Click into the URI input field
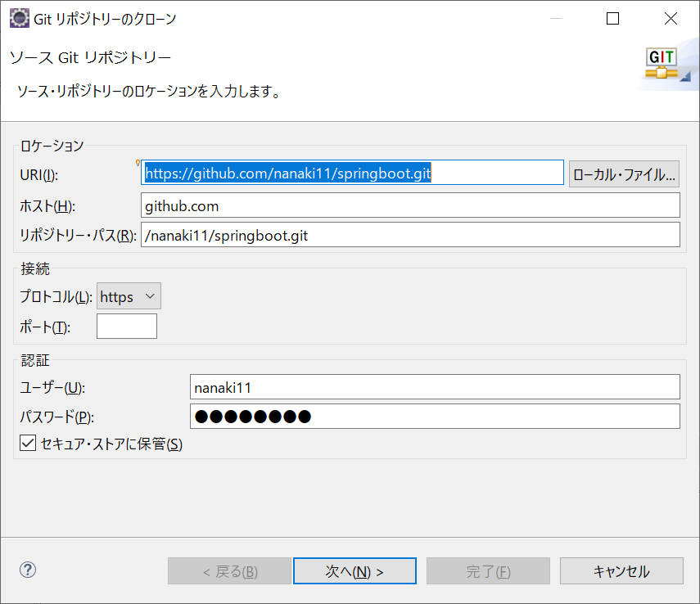The height and width of the screenshot is (604, 700). [x=352, y=173]
